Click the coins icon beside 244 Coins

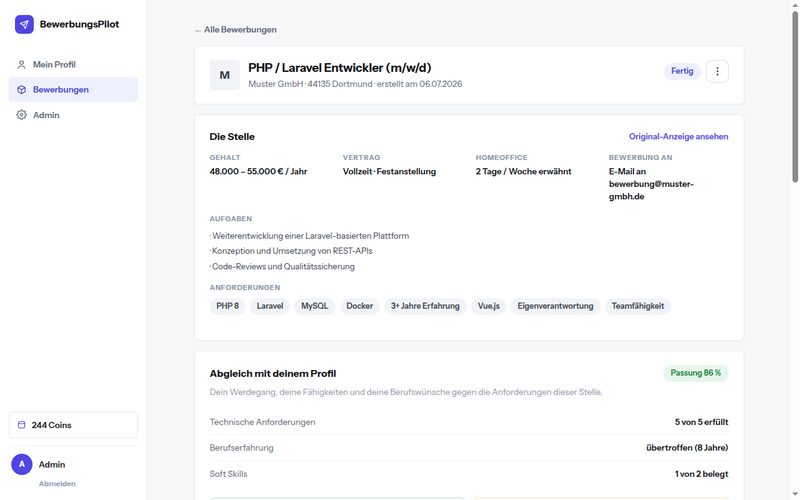coord(21,425)
